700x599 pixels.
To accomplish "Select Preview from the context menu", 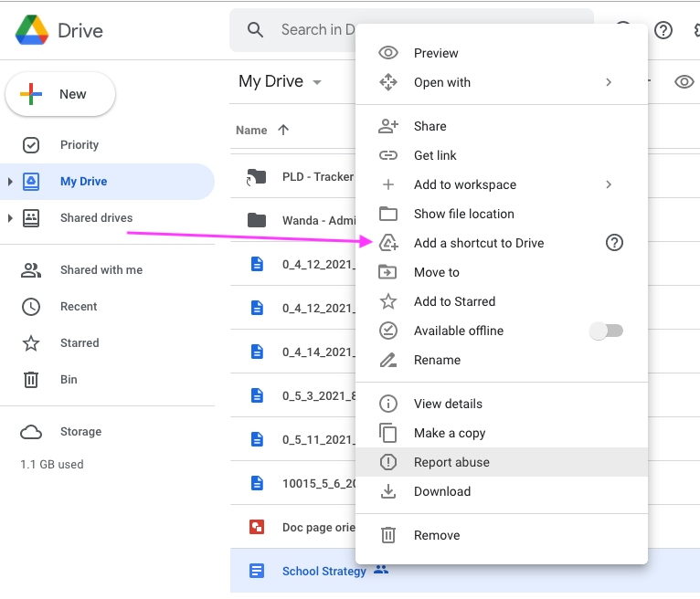I will click(x=502, y=53).
